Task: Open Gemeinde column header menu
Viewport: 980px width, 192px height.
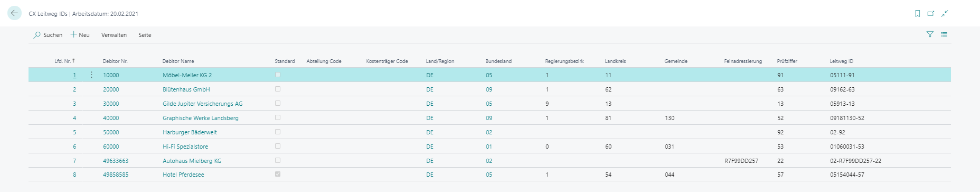Action: click(x=676, y=61)
